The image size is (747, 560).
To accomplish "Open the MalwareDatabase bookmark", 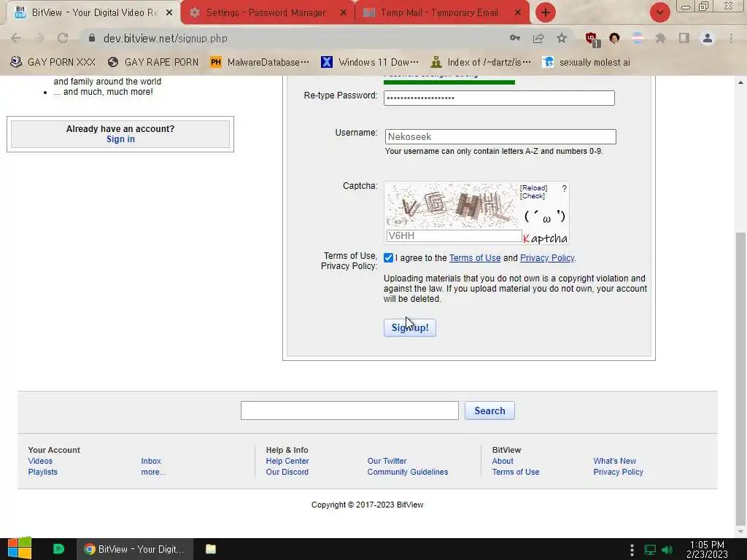I will click(260, 62).
